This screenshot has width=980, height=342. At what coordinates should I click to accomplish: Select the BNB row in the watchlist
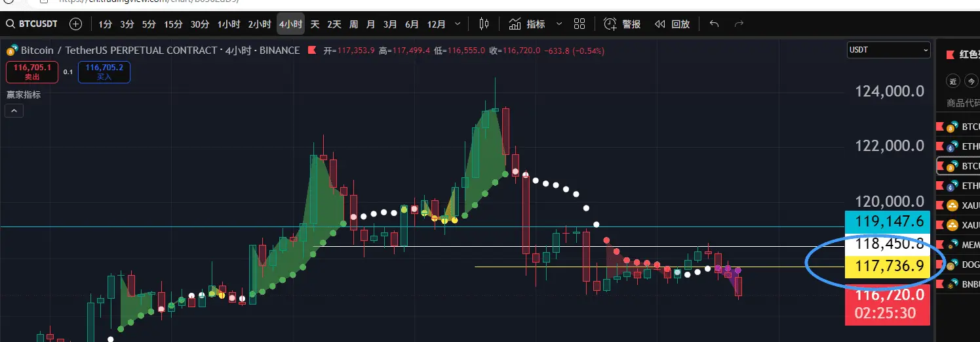(958, 285)
